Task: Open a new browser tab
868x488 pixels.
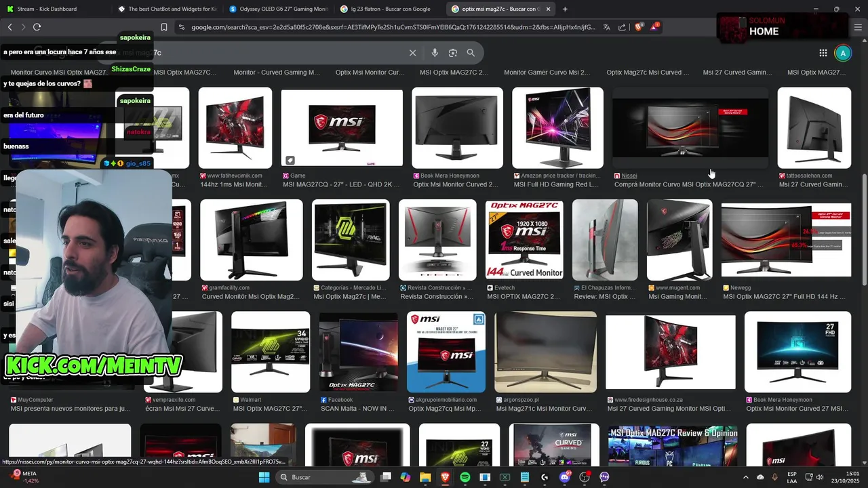Action: tap(565, 9)
